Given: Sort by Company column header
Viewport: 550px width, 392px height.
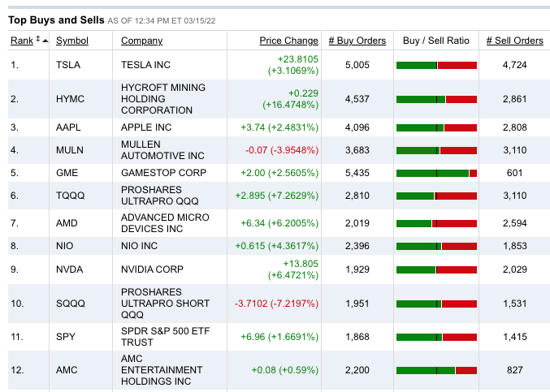Looking at the screenshot, I should click(x=141, y=41).
